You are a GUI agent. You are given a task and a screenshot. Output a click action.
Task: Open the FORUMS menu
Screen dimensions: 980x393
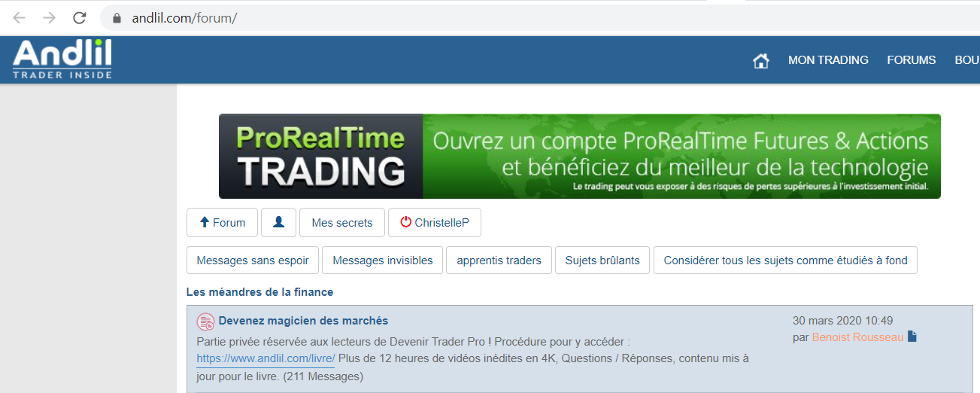912,60
